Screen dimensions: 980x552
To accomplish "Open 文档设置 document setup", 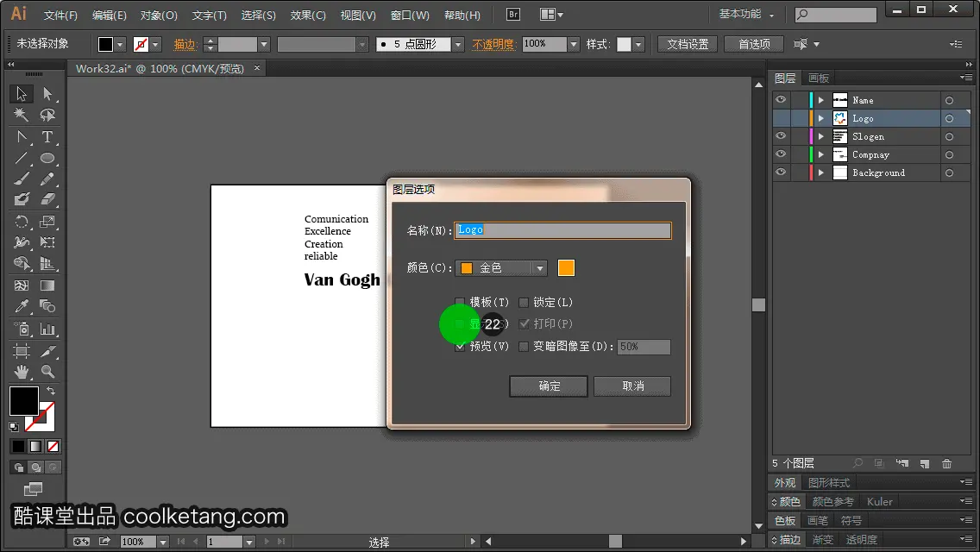I will pyautogui.click(x=688, y=44).
